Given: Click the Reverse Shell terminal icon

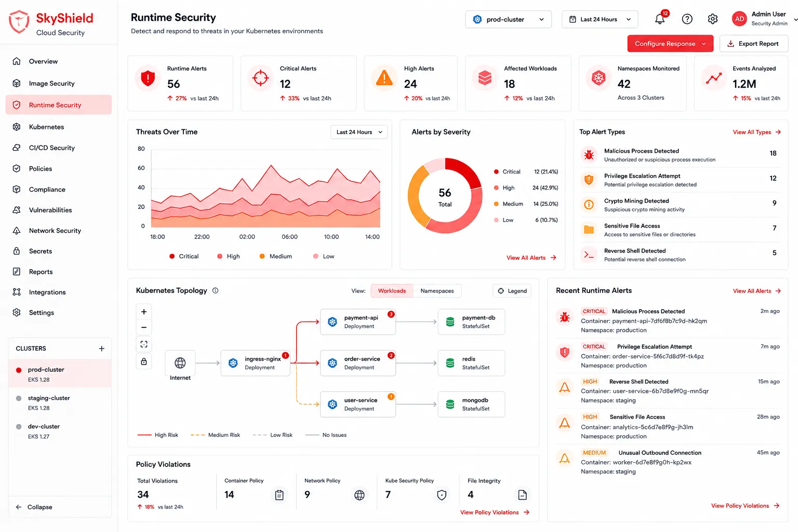Looking at the screenshot, I should tap(589, 255).
